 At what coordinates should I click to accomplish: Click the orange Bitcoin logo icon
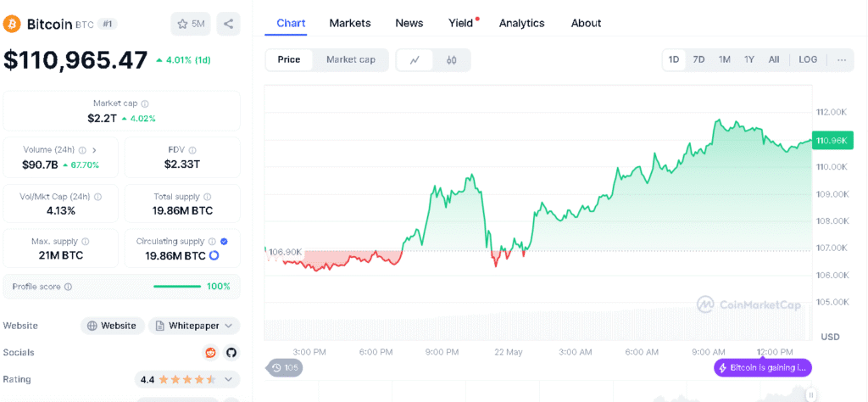pos(12,24)
